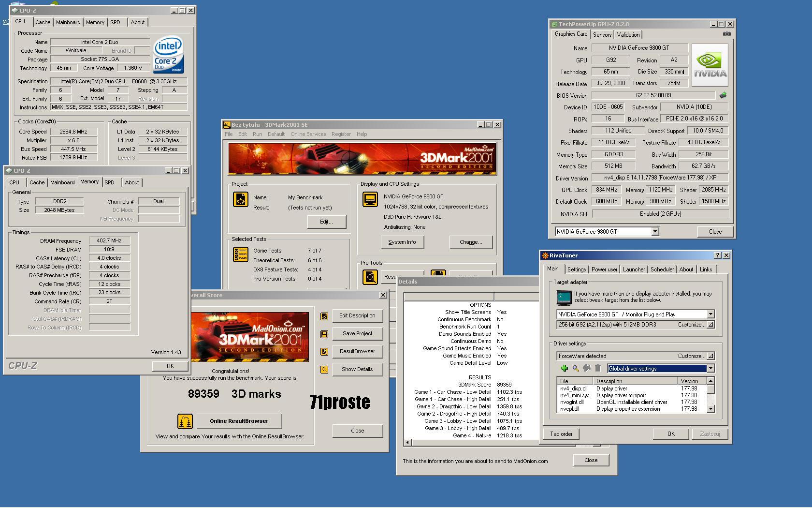812x508 pixels.
Task: Click Close in the Details window
Action: [591, 461]
